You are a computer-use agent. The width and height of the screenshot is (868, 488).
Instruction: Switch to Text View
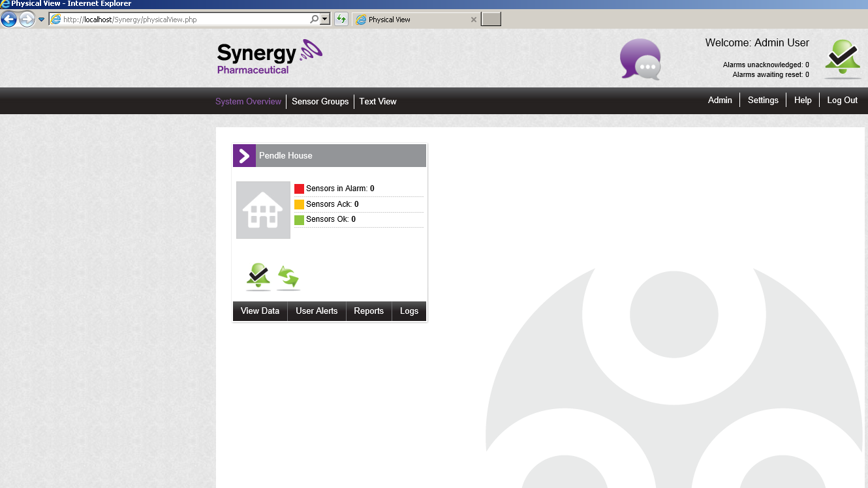point(377,101)
